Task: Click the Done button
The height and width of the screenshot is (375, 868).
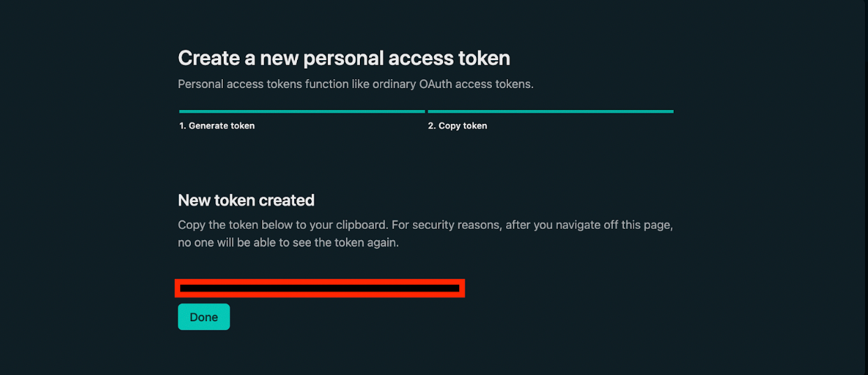Action: [x=203, y=317]
